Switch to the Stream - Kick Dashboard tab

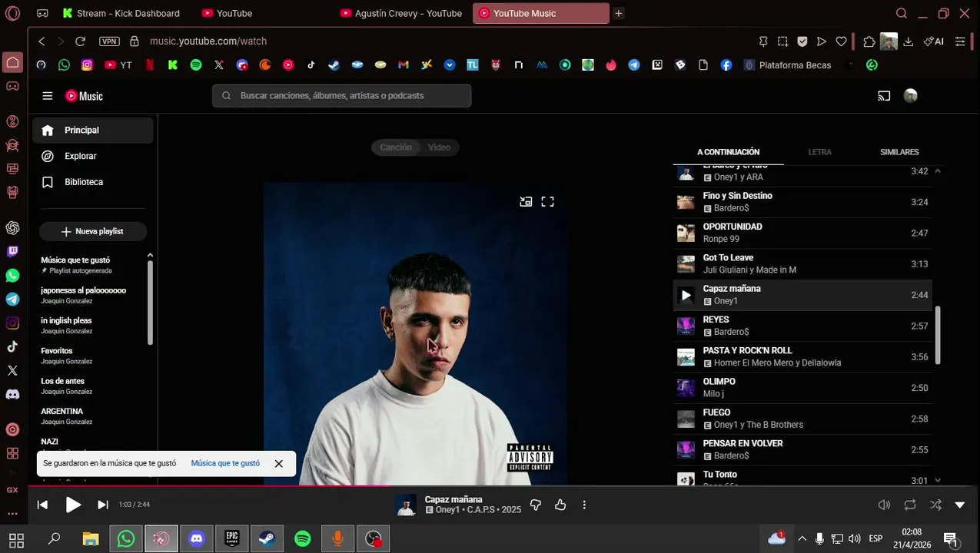121,13
